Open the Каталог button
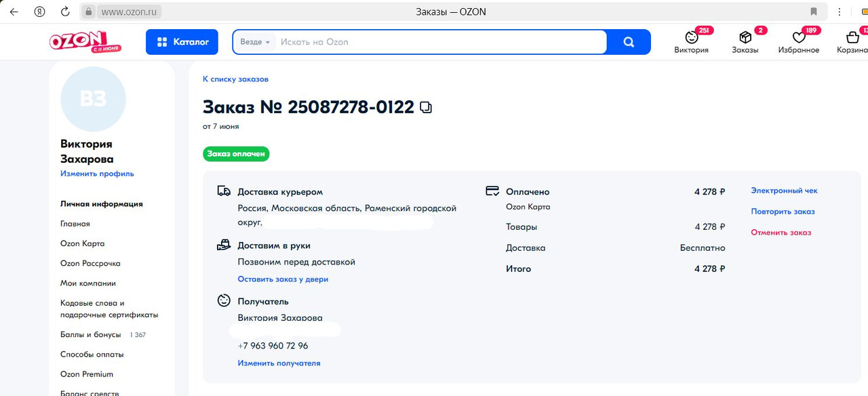 [x=182, y=42]
